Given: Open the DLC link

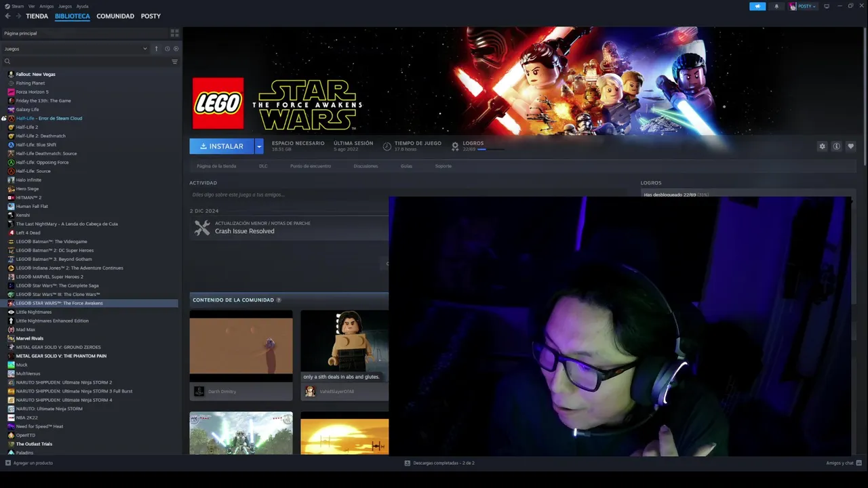Looking at the screenshot, I should click(263, 166).
